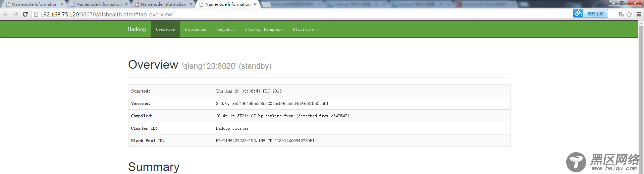Open the Datanodes page
The width and height of the screenshot is (644, 174).
pos(196,30)
